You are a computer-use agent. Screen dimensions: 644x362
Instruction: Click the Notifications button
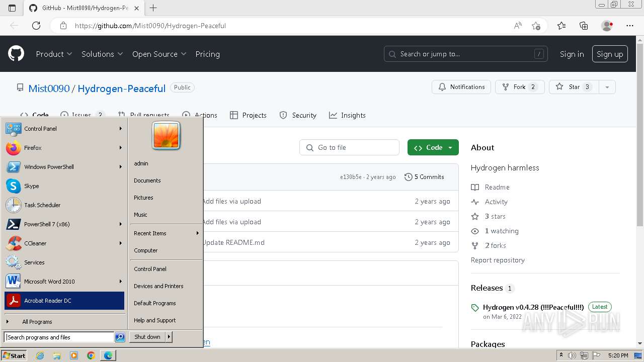461,87
